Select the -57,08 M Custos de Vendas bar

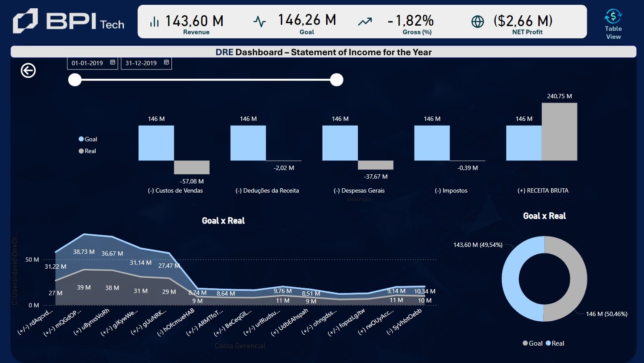pyautogui.click(x=192, y=167)
